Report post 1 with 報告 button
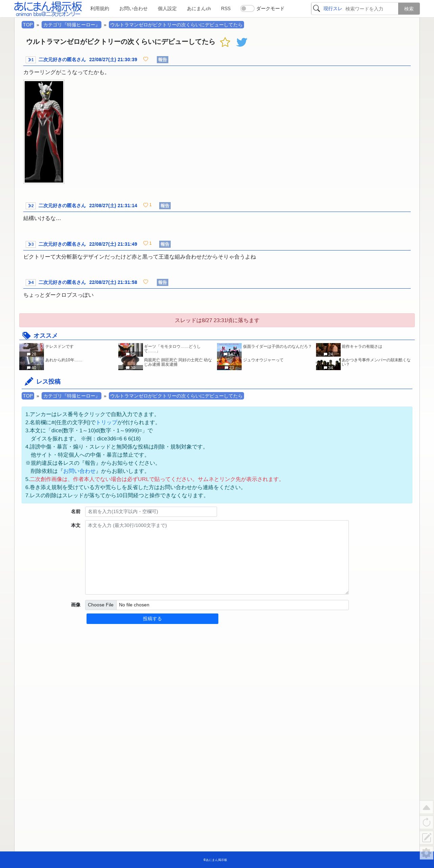This screenshot has height=868, width=434. pos(163,60)
